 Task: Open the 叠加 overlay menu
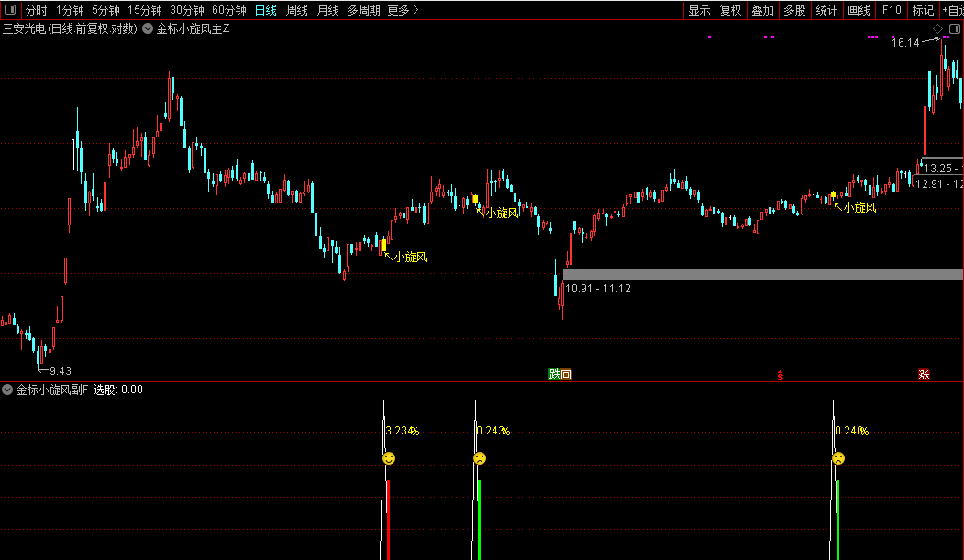[x=762, y=10]
